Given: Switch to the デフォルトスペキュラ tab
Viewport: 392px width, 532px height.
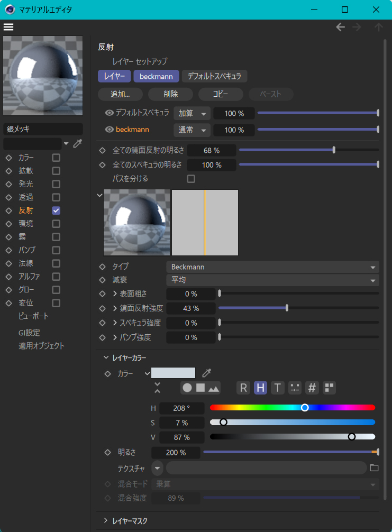Looking at the screenshot, I should point(214,76).
